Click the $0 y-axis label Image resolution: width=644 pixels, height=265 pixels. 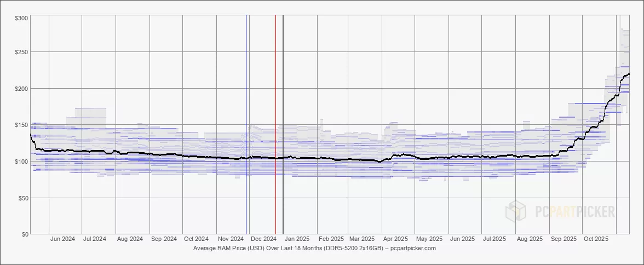pyautogui.click(x=25, y=234)
